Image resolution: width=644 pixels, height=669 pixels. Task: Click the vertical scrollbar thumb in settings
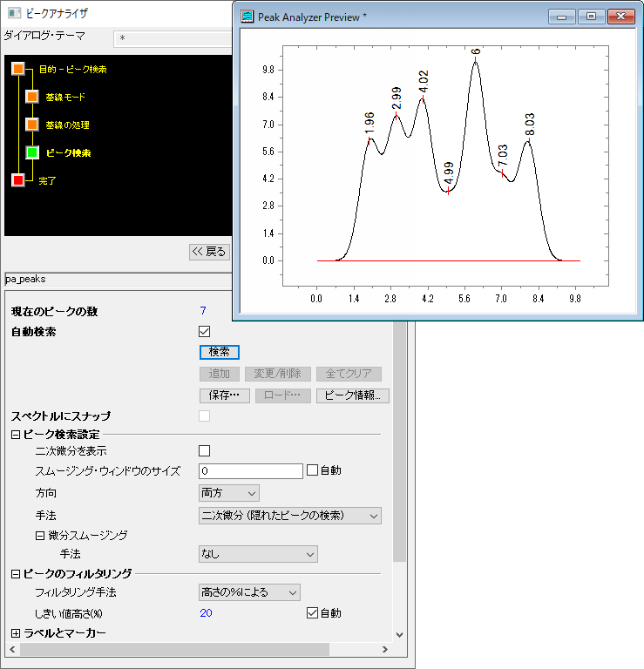coord(399,442)
